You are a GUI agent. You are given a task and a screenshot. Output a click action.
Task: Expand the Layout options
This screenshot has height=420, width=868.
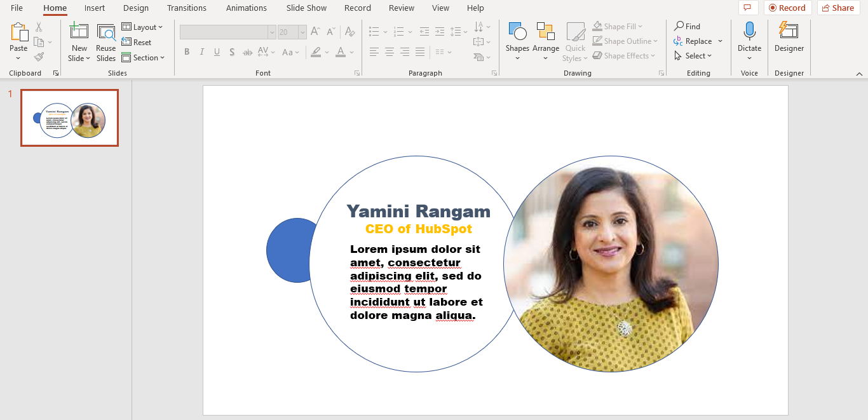(x=143, y=27)
